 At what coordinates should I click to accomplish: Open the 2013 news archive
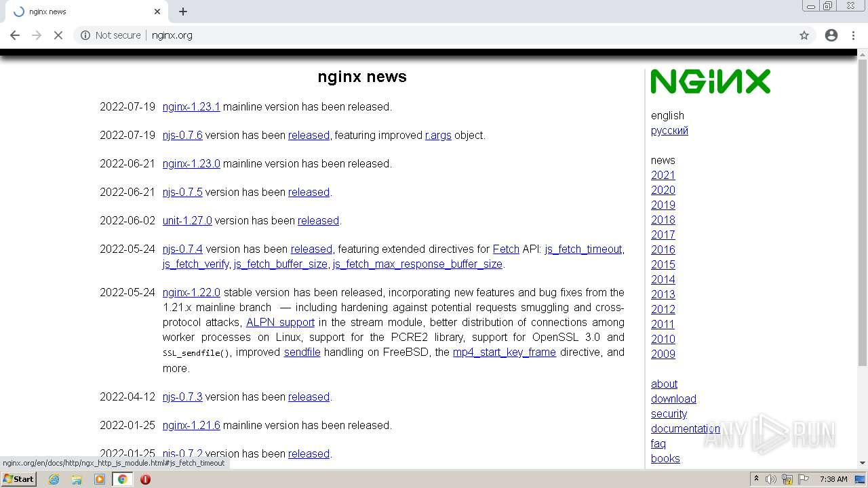(663, 294)
